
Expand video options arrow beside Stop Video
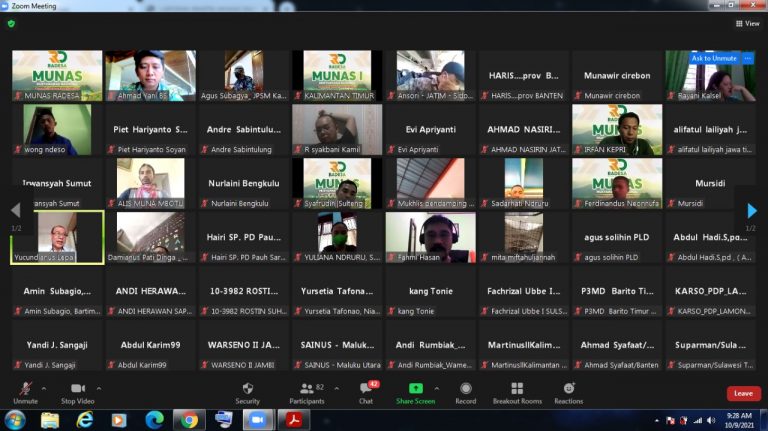point(98,387)
